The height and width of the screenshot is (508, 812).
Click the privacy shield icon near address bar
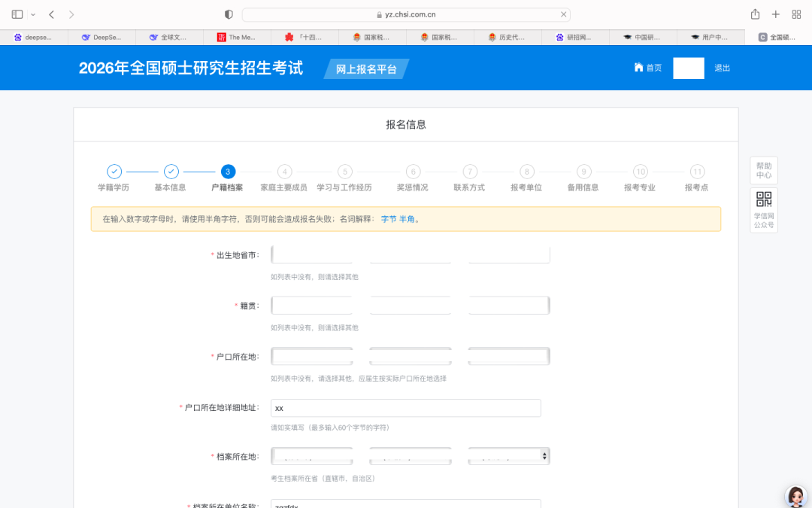pyautogui.click(x=229, y=14)
